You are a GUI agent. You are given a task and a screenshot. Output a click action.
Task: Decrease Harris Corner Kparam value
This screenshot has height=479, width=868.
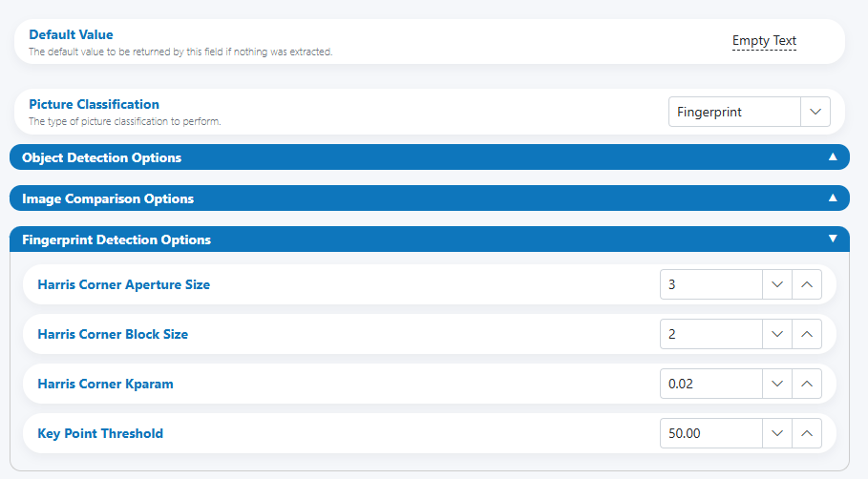point(777,384)
